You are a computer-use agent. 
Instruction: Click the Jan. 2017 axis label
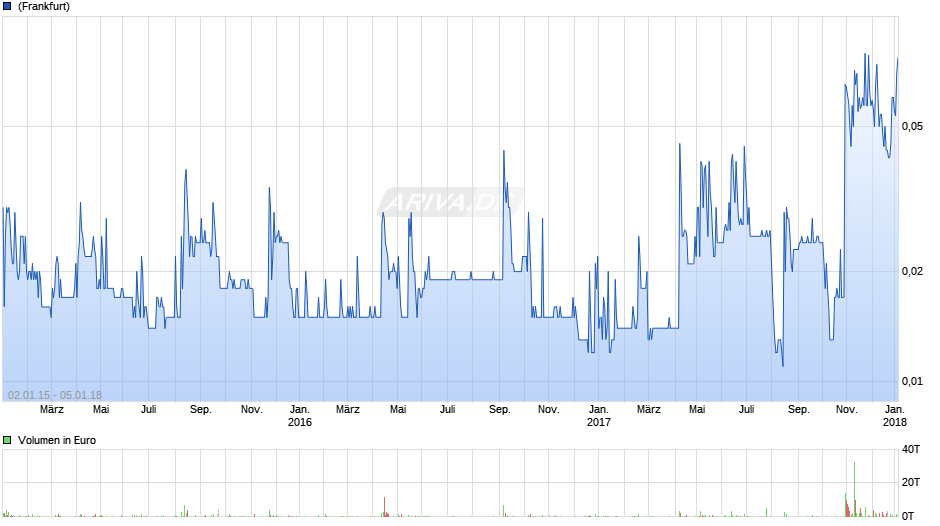click(x=598, y=416)
